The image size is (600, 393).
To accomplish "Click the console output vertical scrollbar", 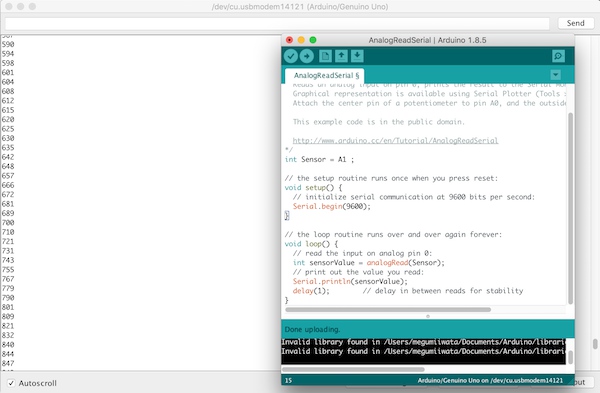I will point(570,357).
